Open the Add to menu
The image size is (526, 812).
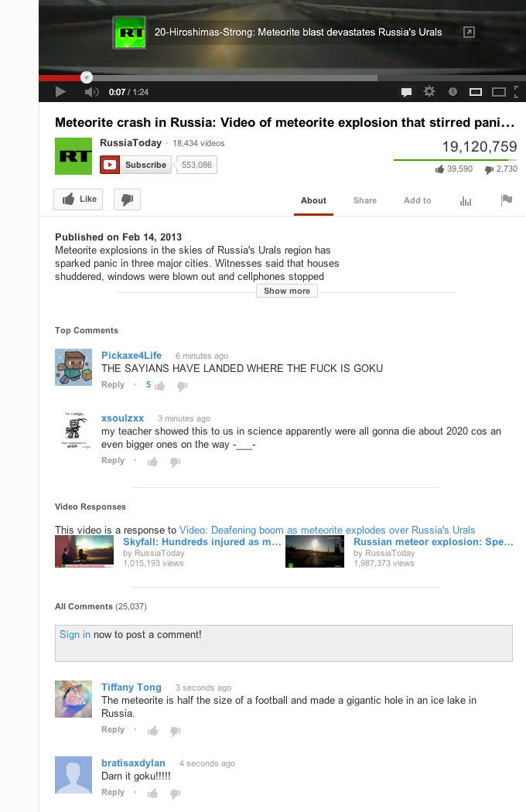point(417,200)
